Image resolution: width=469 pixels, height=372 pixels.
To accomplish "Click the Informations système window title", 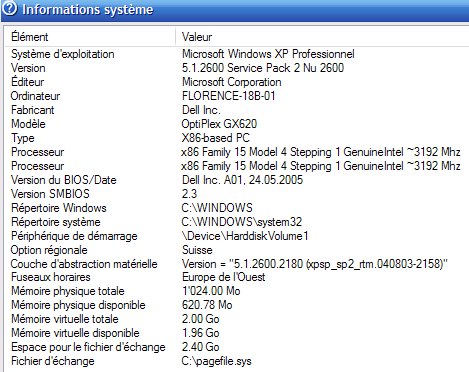I will tap(88, 9).
